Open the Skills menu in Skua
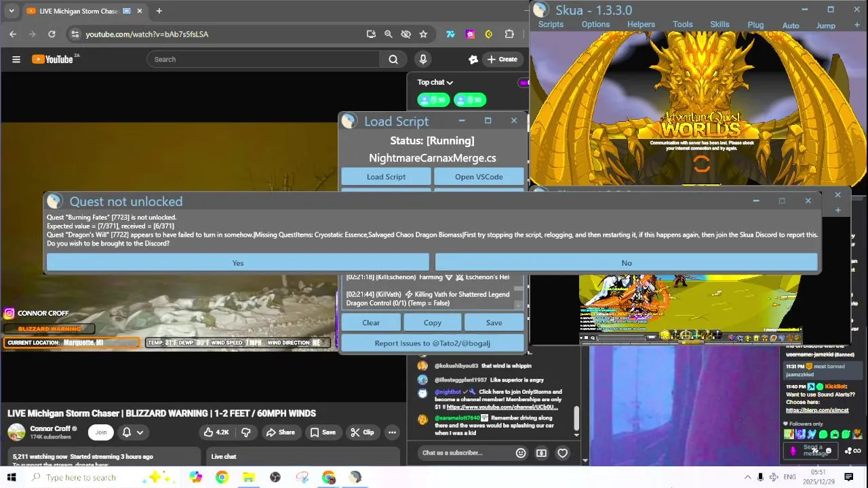Screen dimensions: 868x488 [719, 24]
